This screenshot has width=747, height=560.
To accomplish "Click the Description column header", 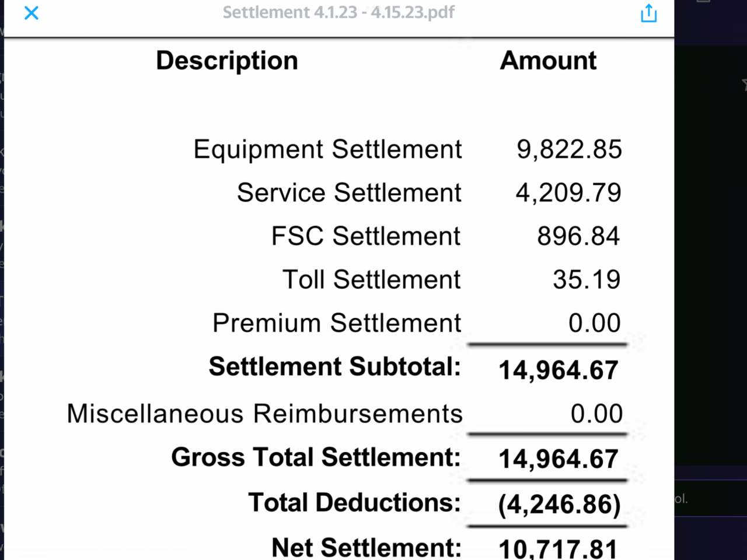I will (227, 61).
